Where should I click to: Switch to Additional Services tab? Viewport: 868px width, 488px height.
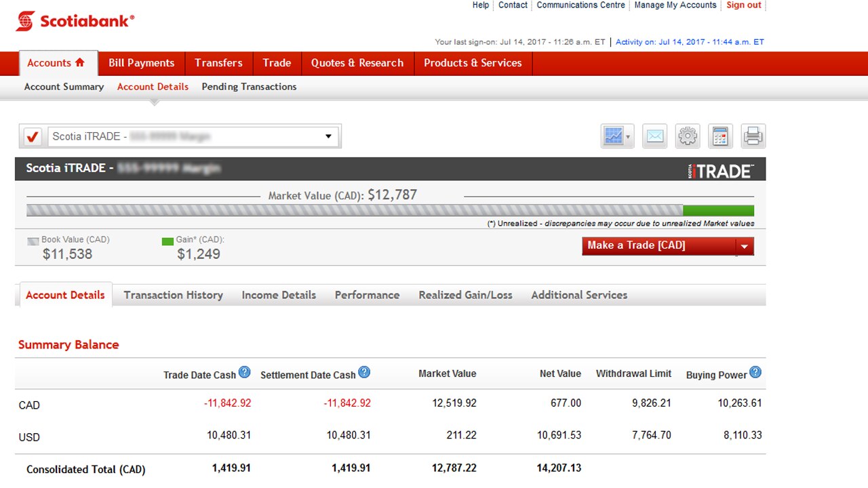click(x=579, y=295)
